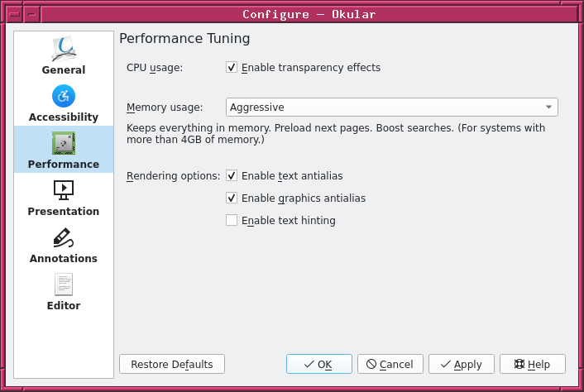Click the Performance chip icon
The image size is (584, 392).
click(x=64, y=143)
